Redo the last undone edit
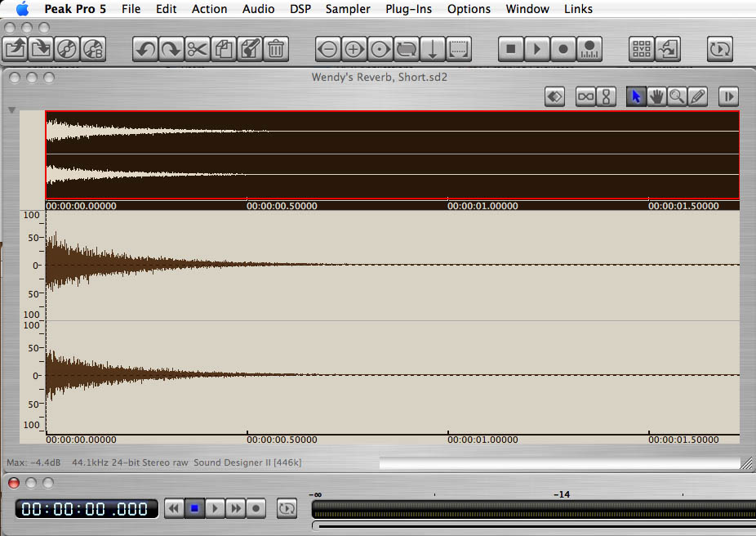Image resolution: width=756 pixels, height=536 pixels. click(x=171, y=49)
